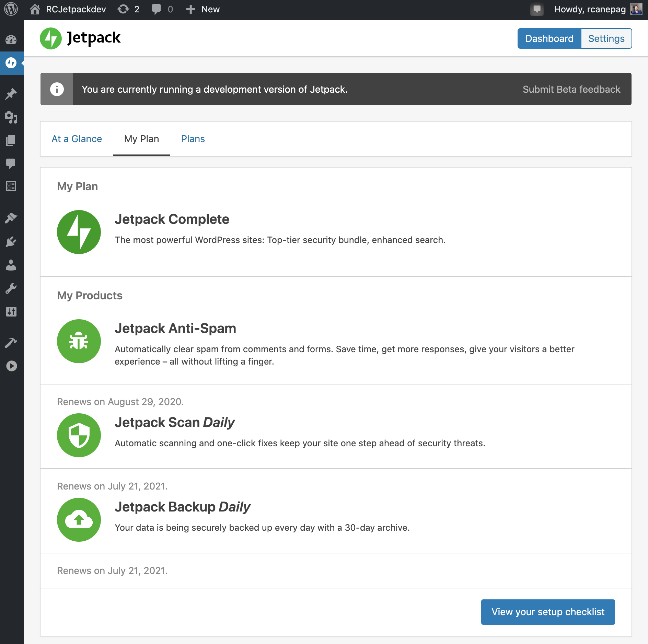Open the Dashboard gauge sidebar icon
The width and height of the screenshot is (648, 644).
[x=11, y=39]
